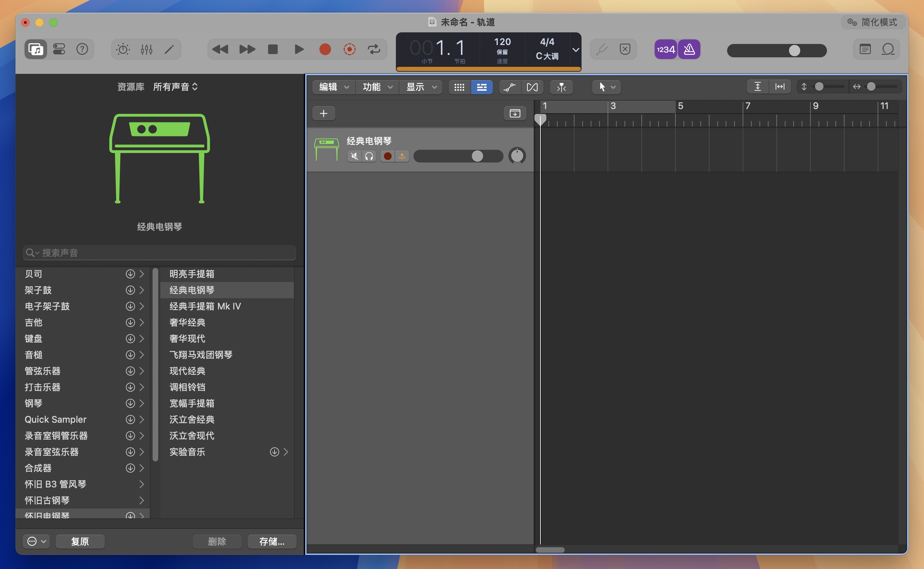Screen dimensions: 924x569
Task: Mute the 经典电钢琴 track
Action: click(x=355, y=156)
